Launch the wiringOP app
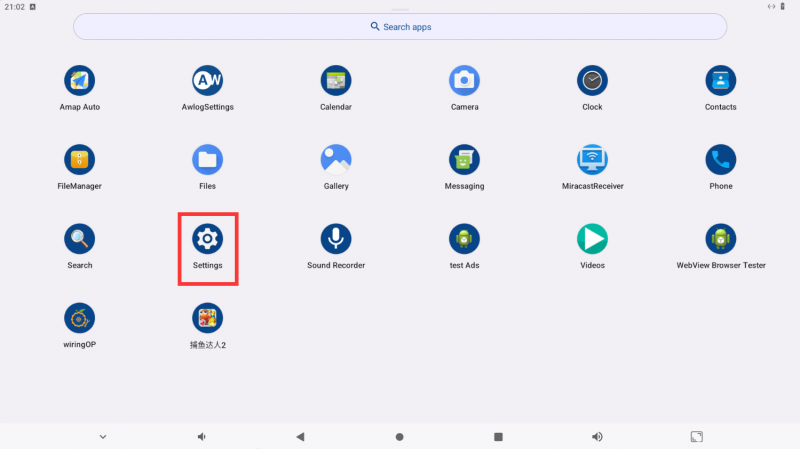The image size is (800, 449). pos(79,318)
